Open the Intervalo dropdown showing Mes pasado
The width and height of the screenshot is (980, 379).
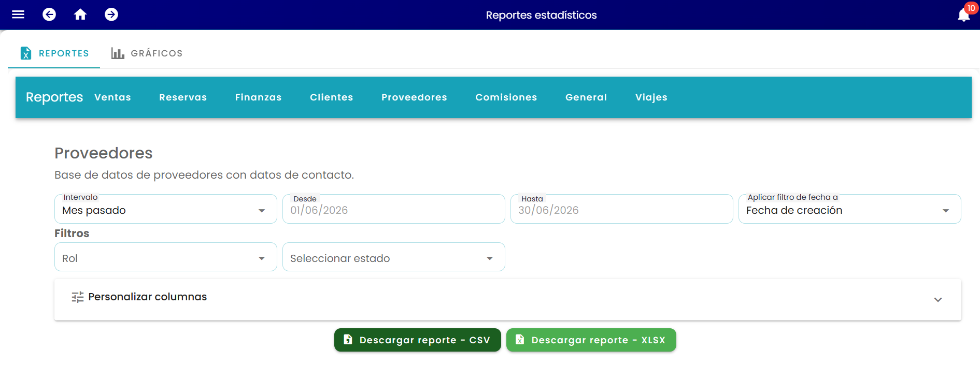(166, 209)
